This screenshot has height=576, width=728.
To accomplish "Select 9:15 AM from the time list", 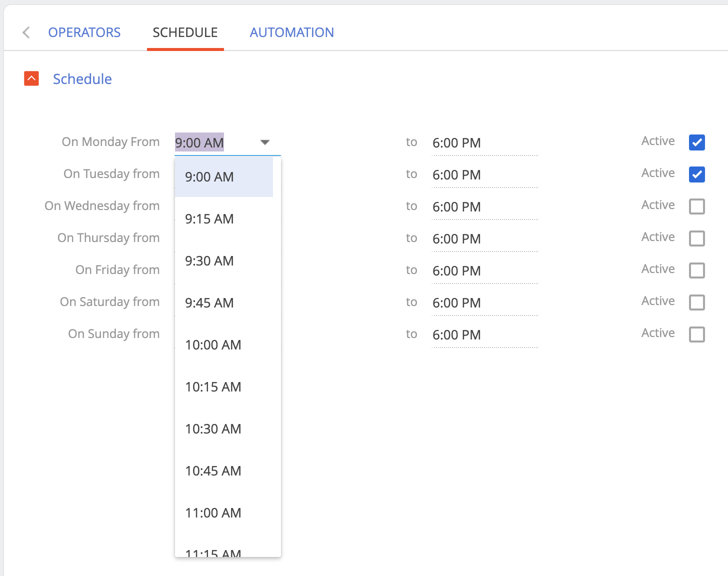I will click(x=209, y=218).
